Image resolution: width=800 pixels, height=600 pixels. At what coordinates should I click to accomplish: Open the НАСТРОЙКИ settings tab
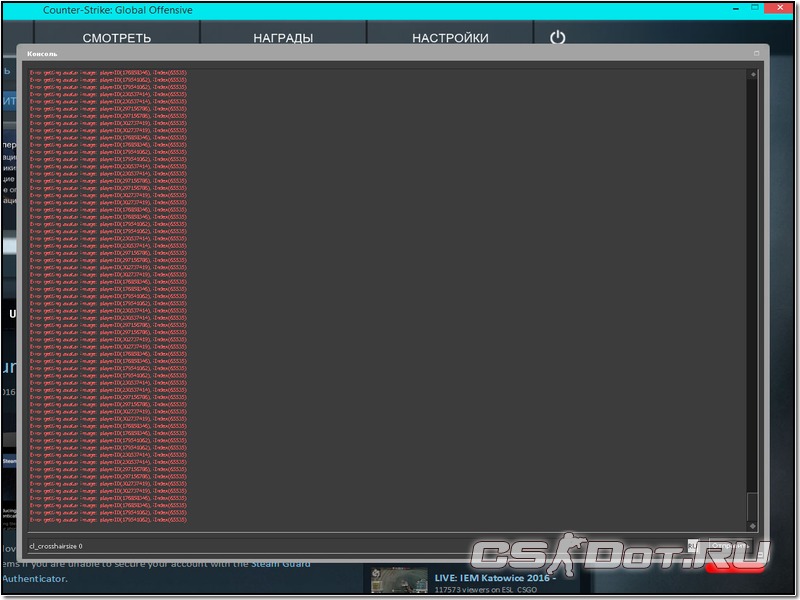coord(450,38)
